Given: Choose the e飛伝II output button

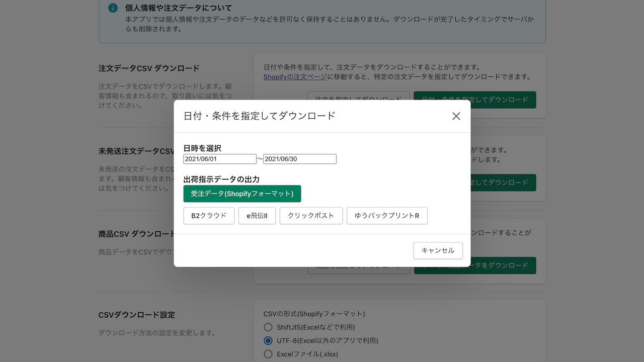Looking at the screenshot, I should pyautogui.click(x=257, y=216).
